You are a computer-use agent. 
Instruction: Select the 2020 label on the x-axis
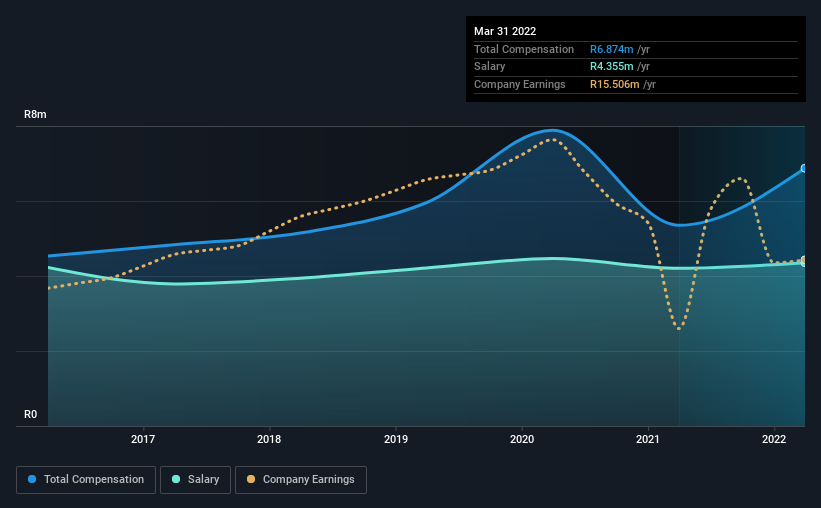point(522,439)
